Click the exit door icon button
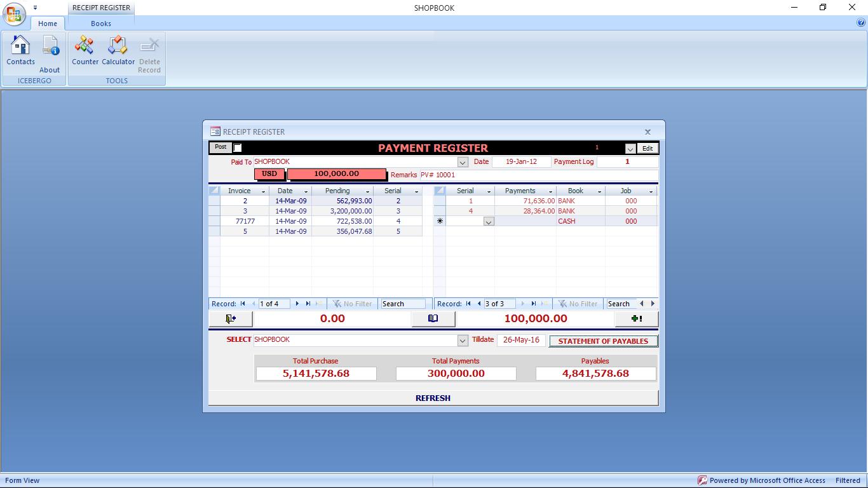 (x=231, y=319)
